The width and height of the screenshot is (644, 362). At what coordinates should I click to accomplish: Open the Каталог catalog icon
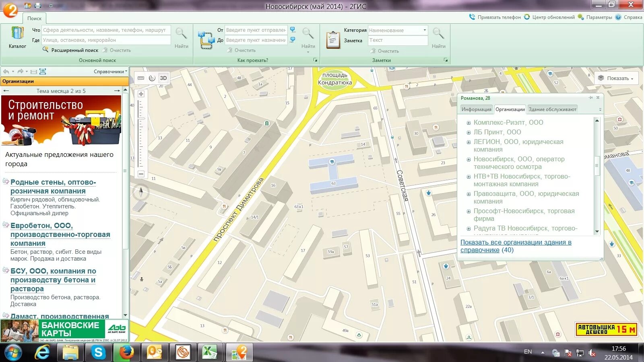click(x=17, y=38)
